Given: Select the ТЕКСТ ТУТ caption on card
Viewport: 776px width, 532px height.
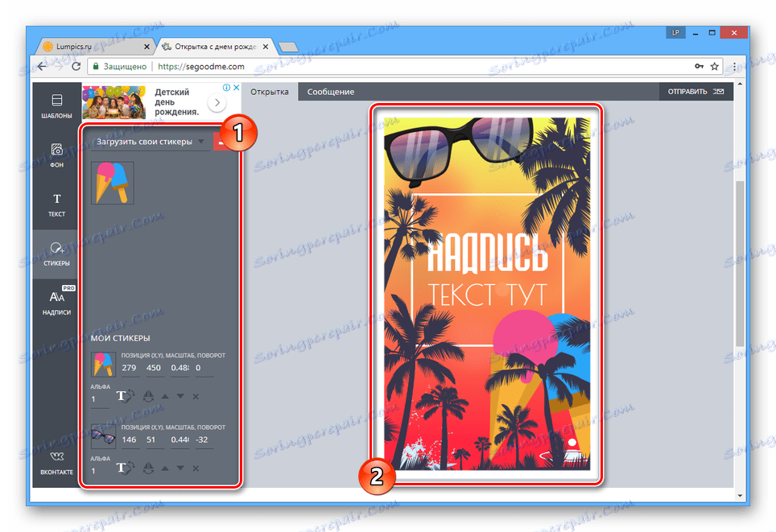Looking at the screenshot, I should [488, 295].
